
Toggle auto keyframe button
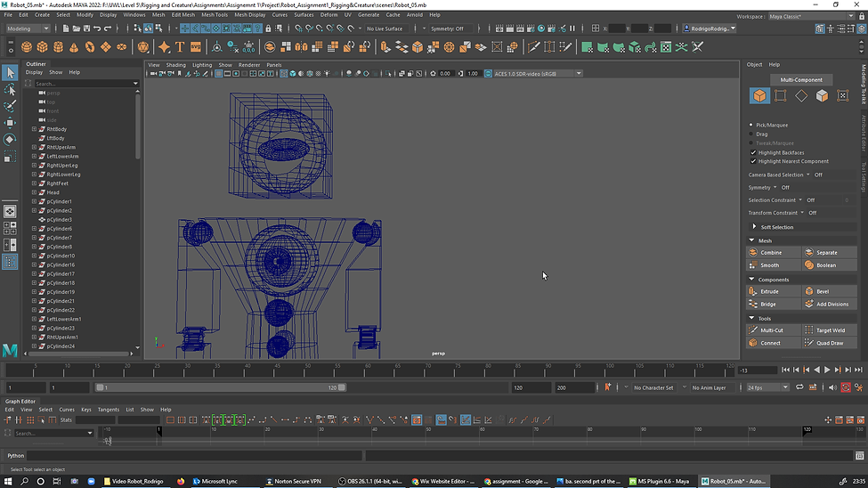846,387
